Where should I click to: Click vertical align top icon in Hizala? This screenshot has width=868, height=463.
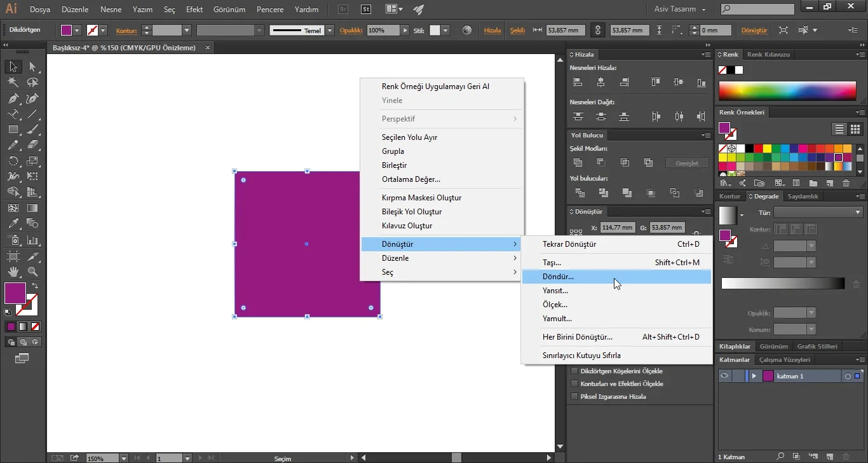coord(656,82)
